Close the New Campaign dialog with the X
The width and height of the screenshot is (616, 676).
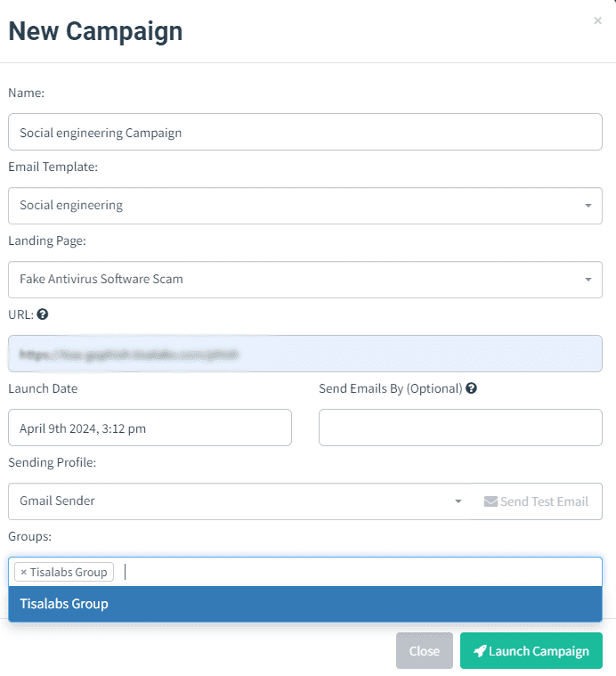tap(597, 20)
